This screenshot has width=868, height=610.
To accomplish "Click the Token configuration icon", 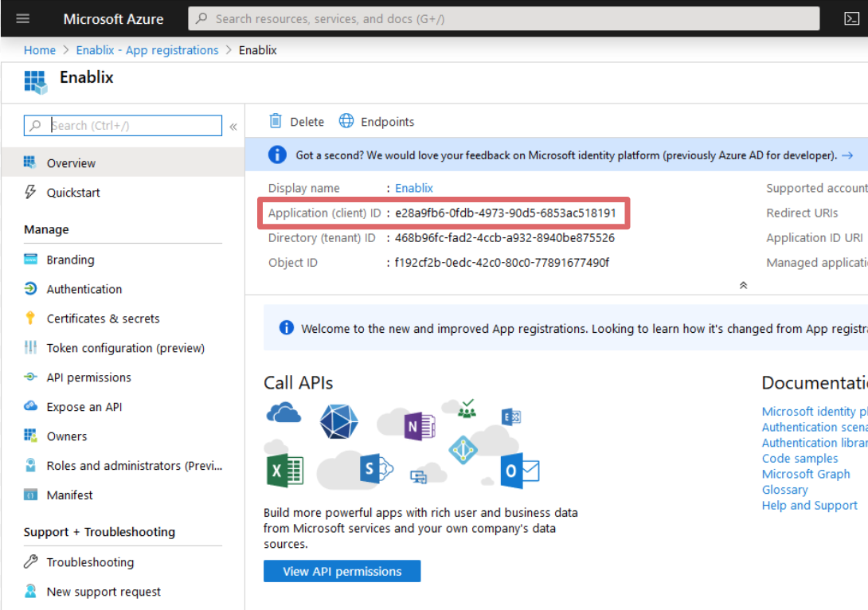I will click(30, 347).
